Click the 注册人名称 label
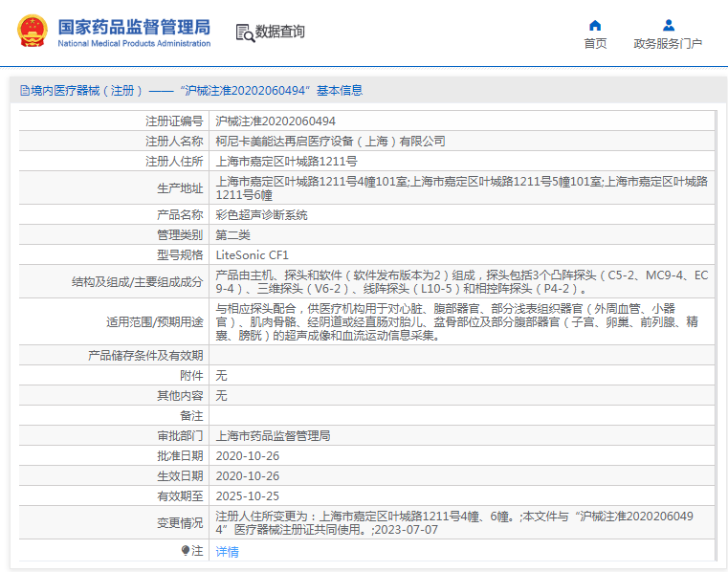 pyautogui.click(x=174, y=142)
